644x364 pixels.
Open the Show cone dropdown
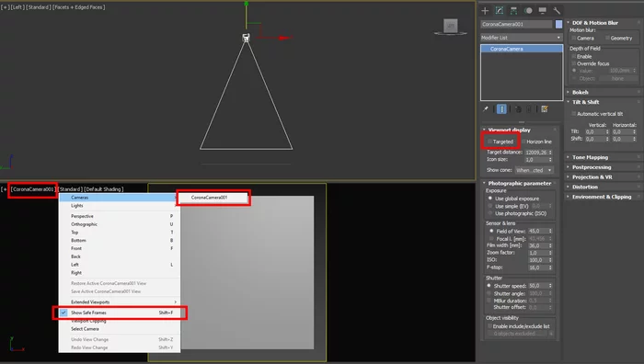[x=534, y=170]
